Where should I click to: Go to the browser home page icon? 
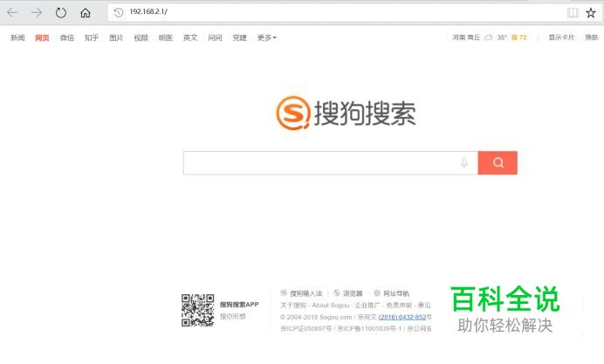86,13
